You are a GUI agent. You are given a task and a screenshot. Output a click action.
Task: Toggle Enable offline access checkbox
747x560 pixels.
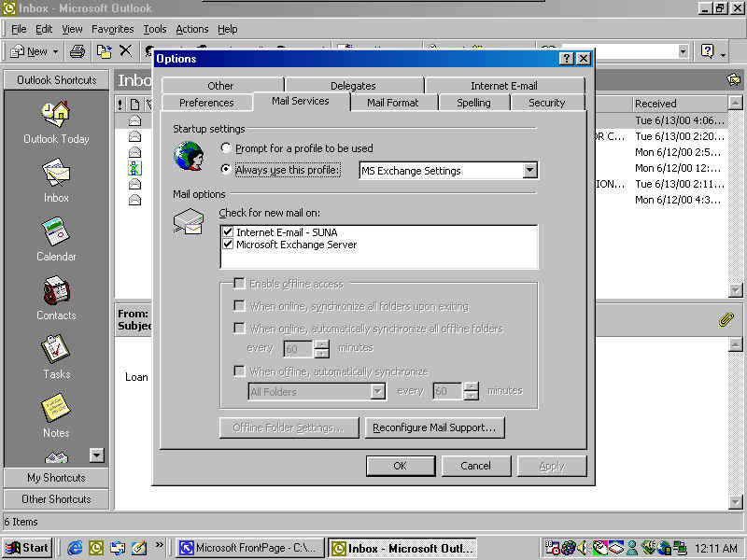(x=239, y=284)
